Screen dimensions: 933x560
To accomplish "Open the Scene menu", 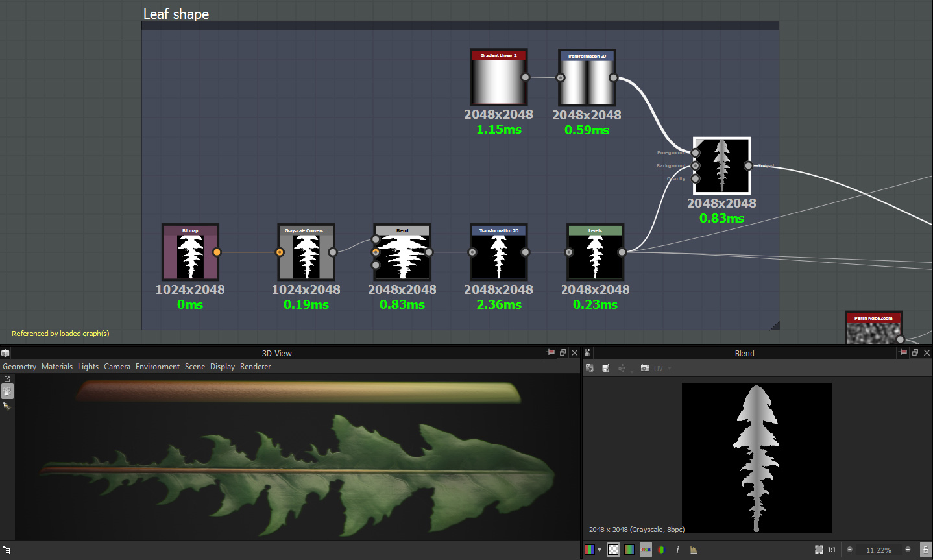I will 195,367.
